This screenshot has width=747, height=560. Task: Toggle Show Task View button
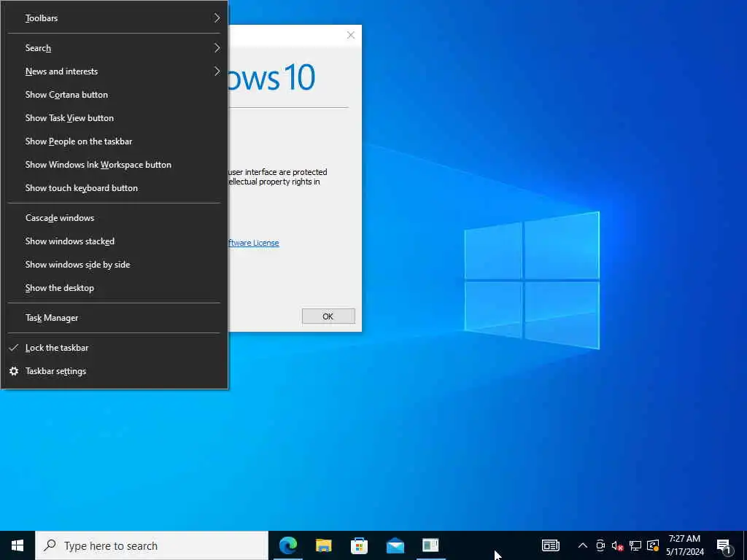pyautogui.click(x=114, y=118)
